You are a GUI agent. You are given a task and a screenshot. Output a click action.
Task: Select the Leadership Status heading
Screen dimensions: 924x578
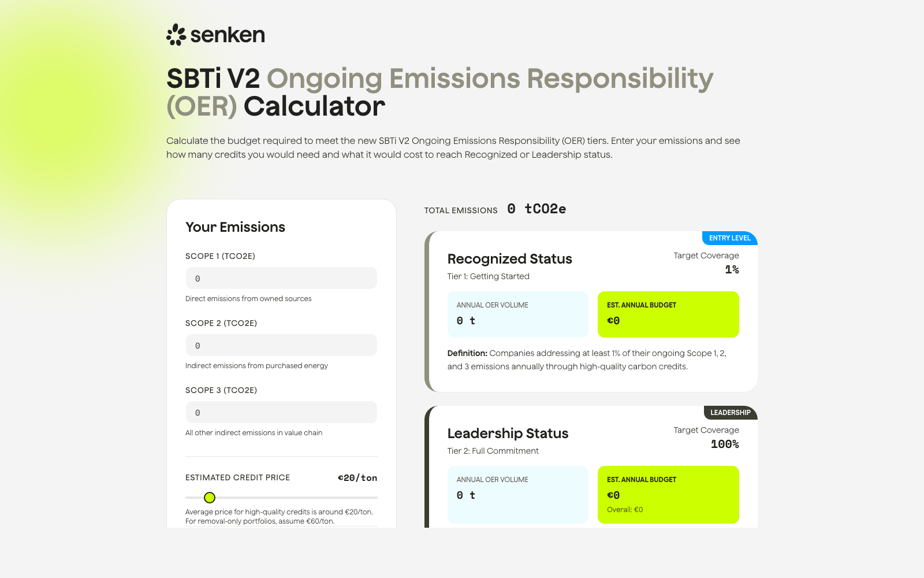pyautogui.click(x=508, y=433)
